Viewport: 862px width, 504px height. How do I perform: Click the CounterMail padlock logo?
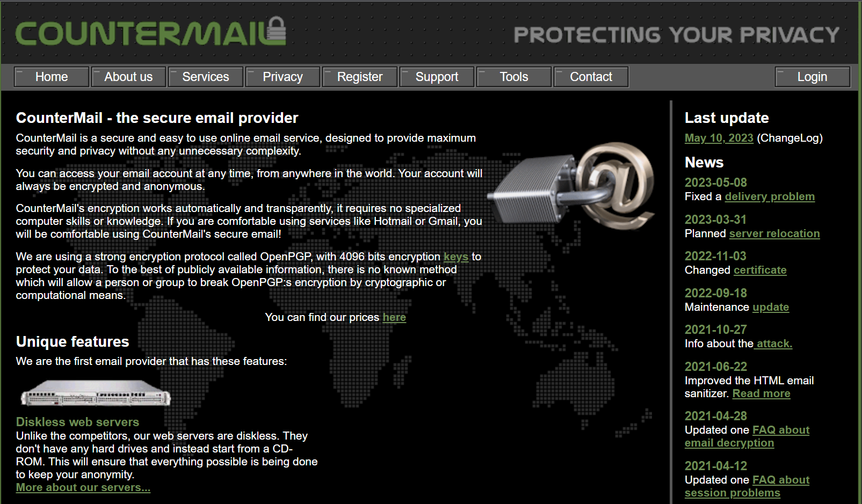[151, 32]
